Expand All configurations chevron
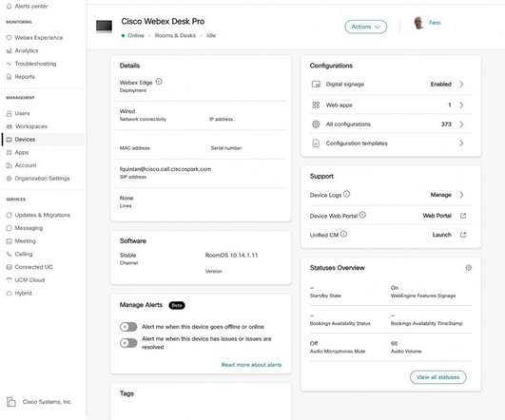Viewport: 505px width, 420px height. pyautogui.click(x=461, y=124)
